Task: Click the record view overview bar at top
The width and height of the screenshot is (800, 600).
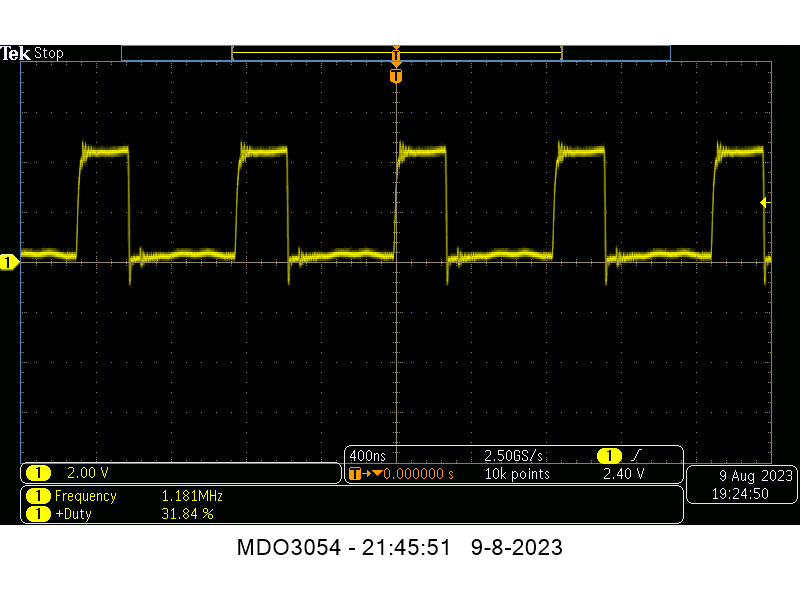Action: click(x=396, y=53)
